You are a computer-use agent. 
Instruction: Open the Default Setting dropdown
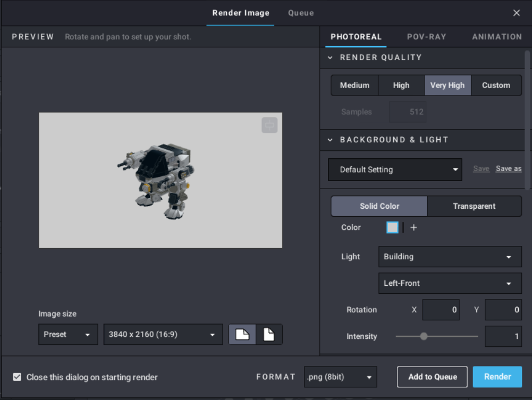395,169
